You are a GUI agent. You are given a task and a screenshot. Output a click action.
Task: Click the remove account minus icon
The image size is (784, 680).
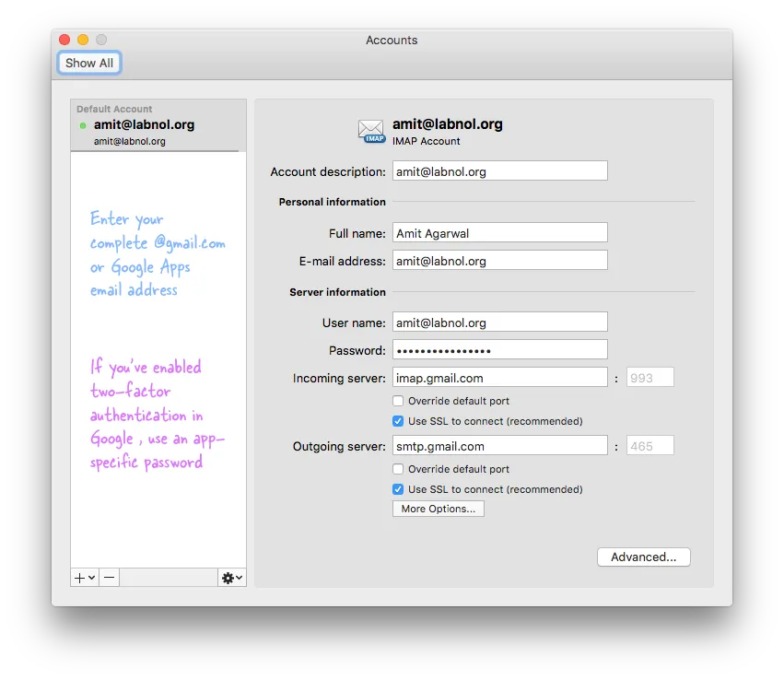pos(108,577)
